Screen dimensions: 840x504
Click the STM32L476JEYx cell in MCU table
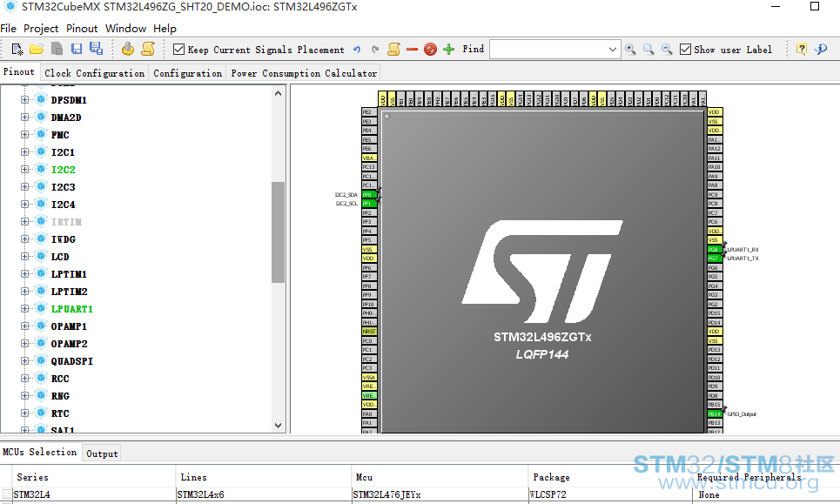440,494
